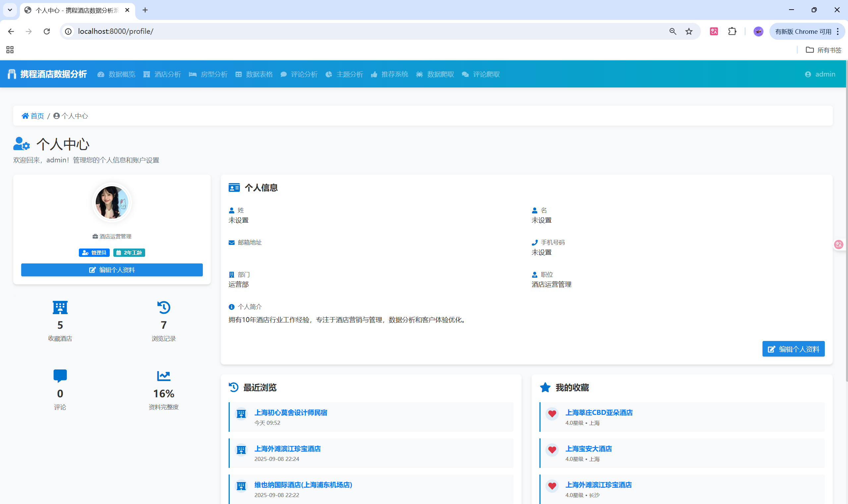Open the tab search dropdown arrow
The width and height of the screenshot is (848, 504).
click(x=10, y=10)
